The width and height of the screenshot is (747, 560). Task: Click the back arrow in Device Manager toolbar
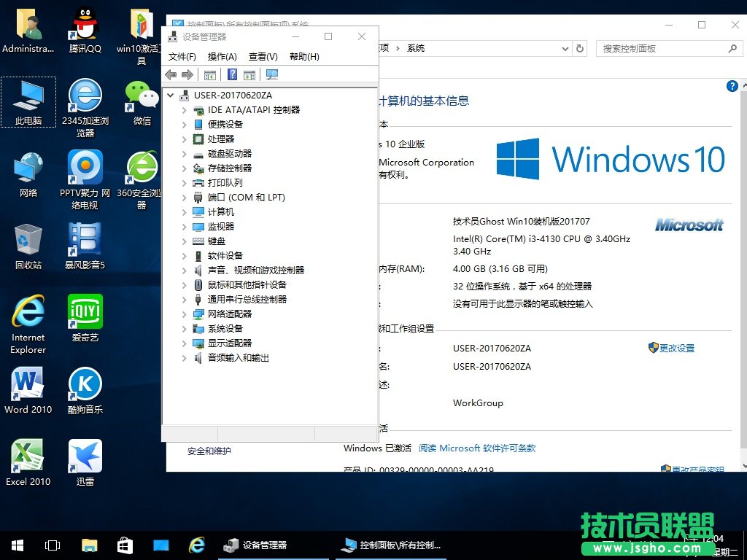(x=171, y=75)
